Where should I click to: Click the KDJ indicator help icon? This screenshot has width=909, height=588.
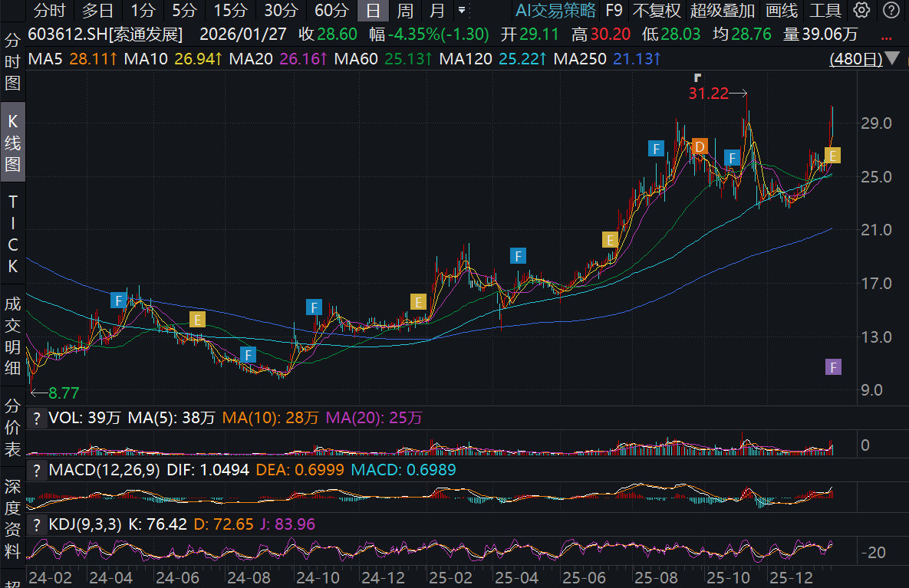click(x=36, y=524)
